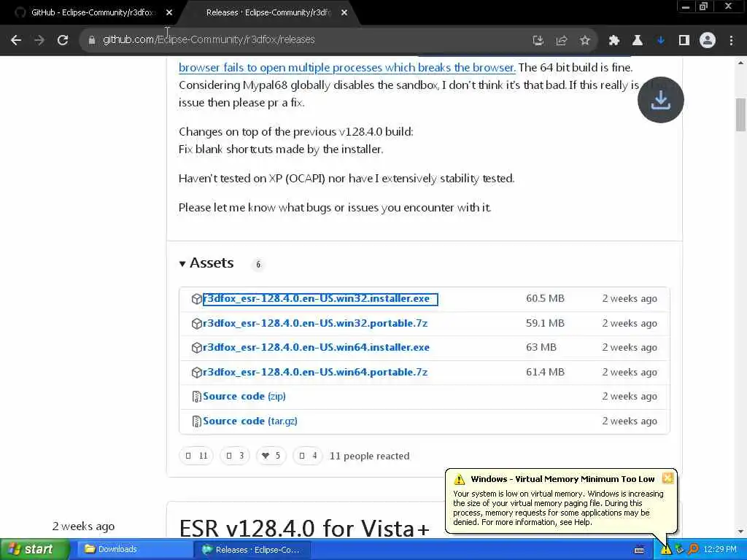Screen dimensions: 747x560
Task: Open the extensions puzzle icon
Action: pyautogui.click(x=614, y=41)
